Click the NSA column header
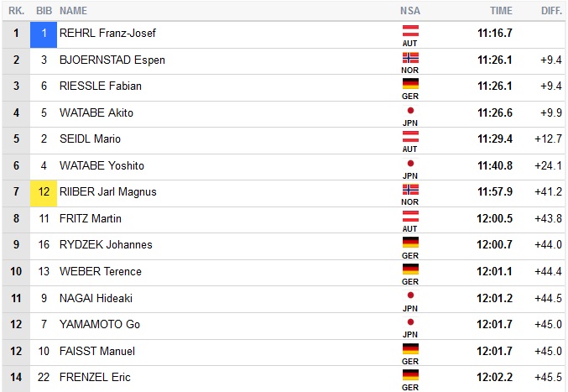Screen dimensions: 568x392 (410, 11)
